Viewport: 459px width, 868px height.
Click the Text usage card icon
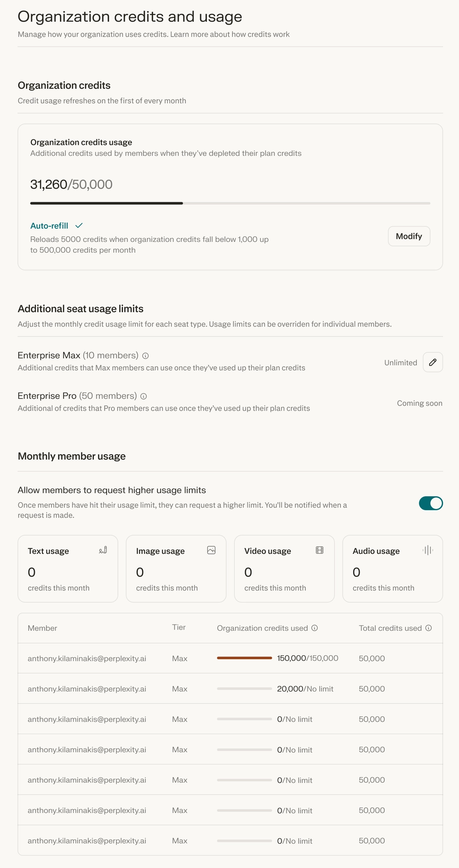click(103, 550)
